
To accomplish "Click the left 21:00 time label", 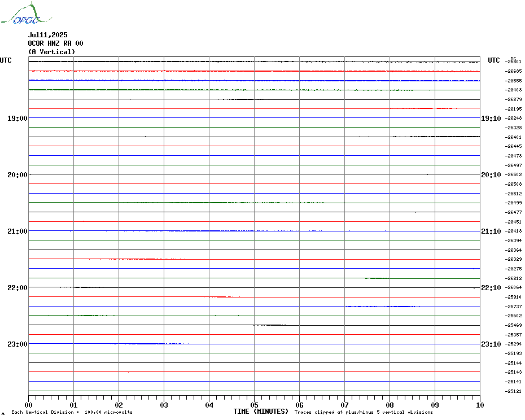I will coord(17,231).
